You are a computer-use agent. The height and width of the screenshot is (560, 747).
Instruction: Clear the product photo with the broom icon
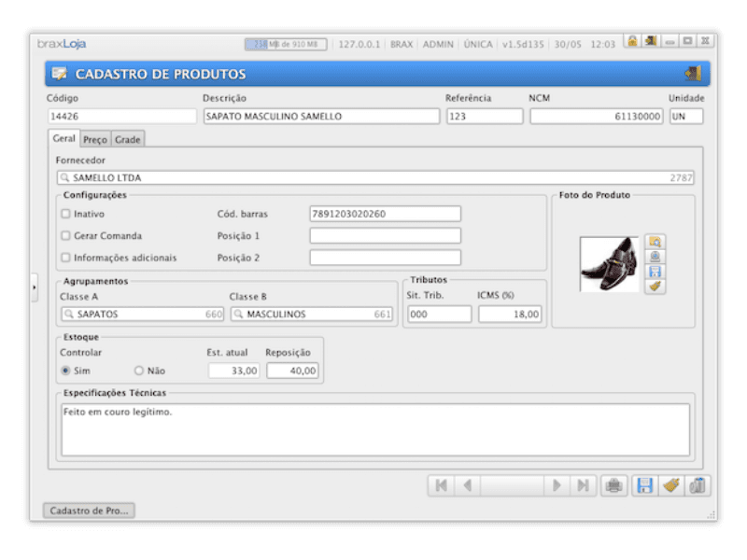[655, 287]
